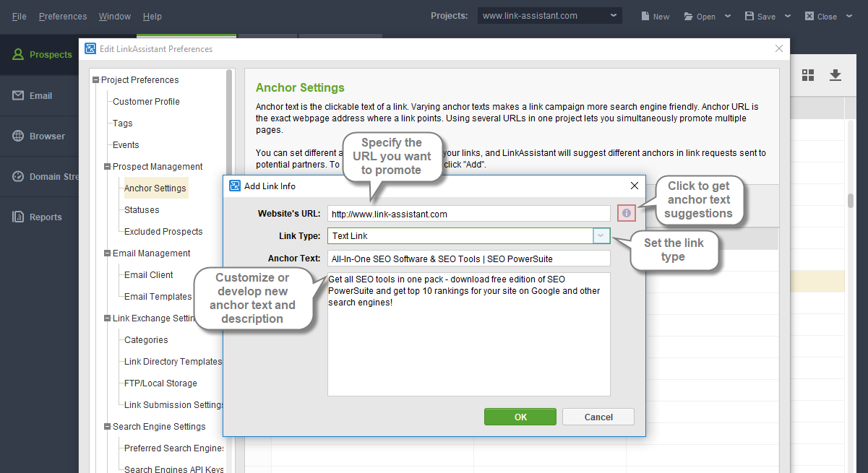Select Categories in the preferences tree

(146, 340)
